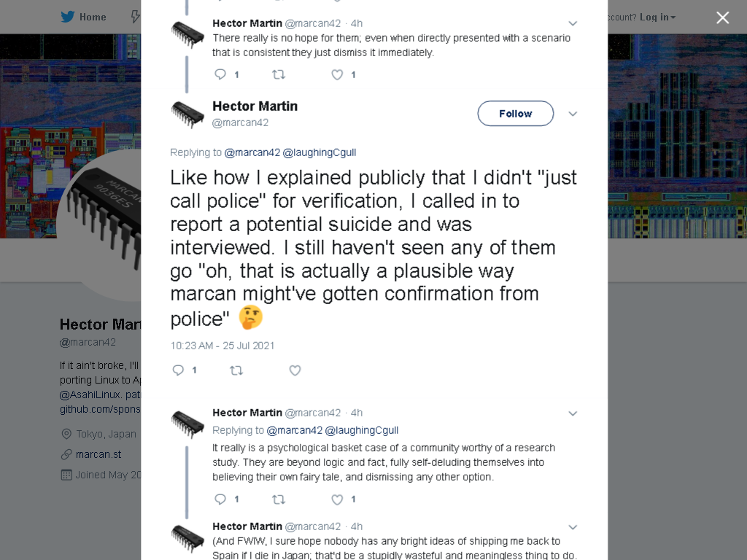Open the Log in dropdown

point(657,17)
